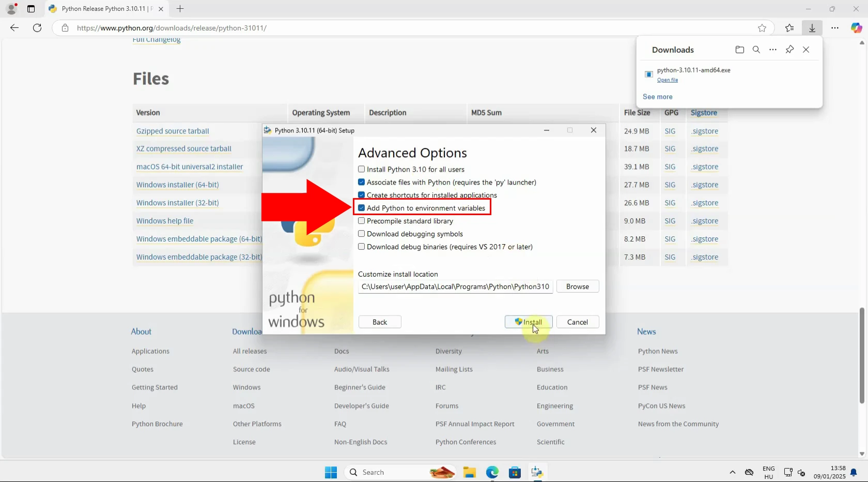Open Windows installer (32-bit) link

178,203
